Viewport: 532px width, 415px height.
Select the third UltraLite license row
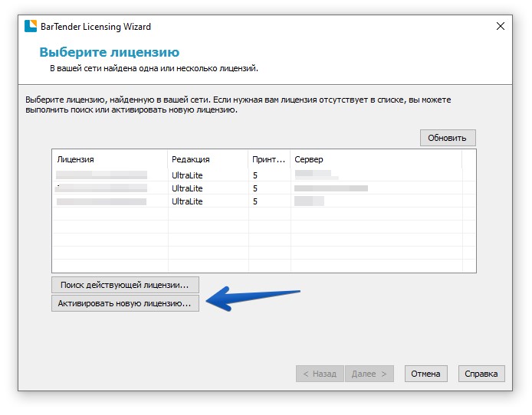[187, 201]
